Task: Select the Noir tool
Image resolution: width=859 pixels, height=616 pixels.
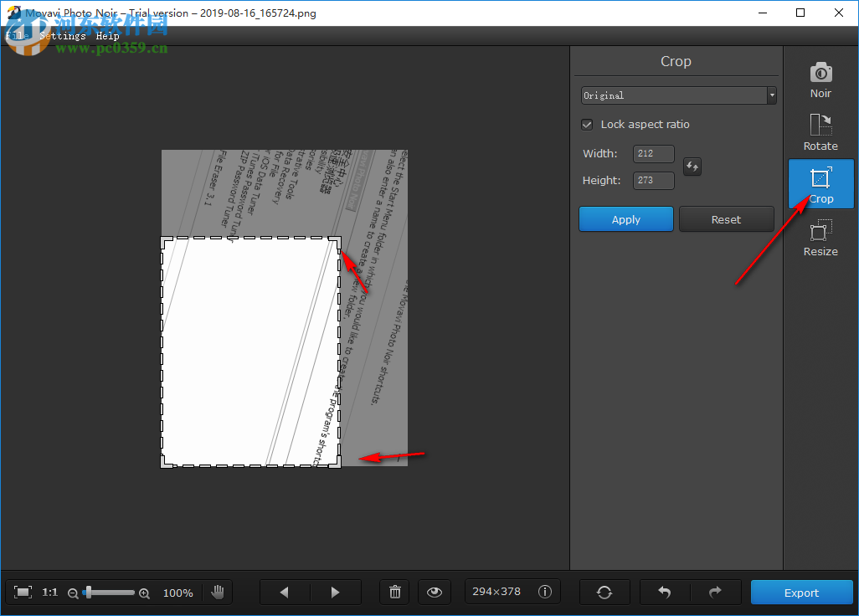Action: [x=820, y=80]
